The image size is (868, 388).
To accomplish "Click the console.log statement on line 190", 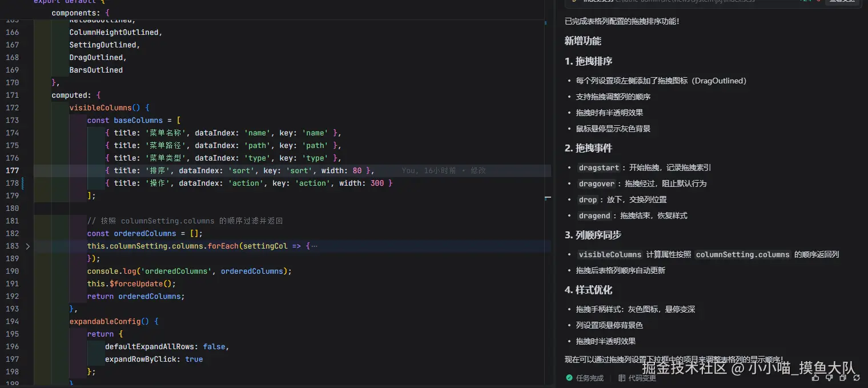I will (x=188, y=271).
